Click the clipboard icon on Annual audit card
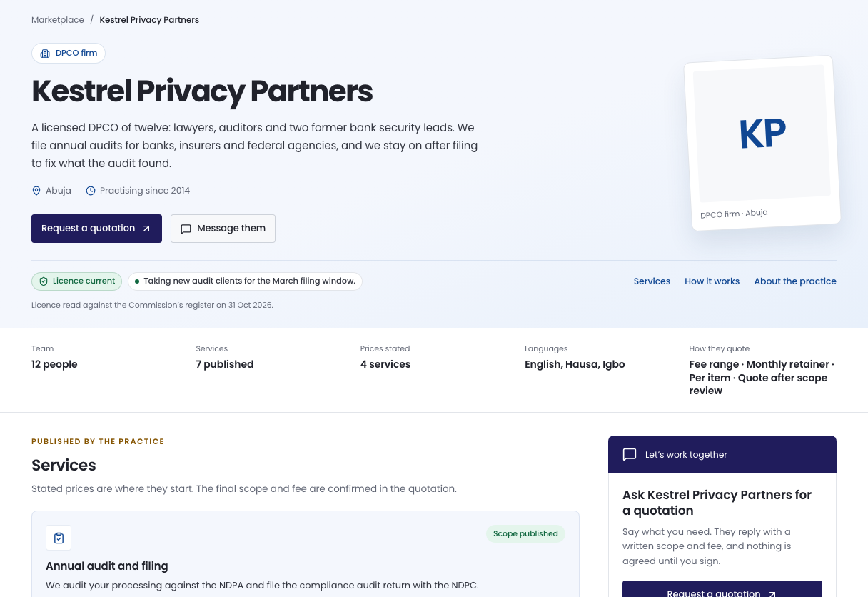The image size is (868, 597). point(59,538)
